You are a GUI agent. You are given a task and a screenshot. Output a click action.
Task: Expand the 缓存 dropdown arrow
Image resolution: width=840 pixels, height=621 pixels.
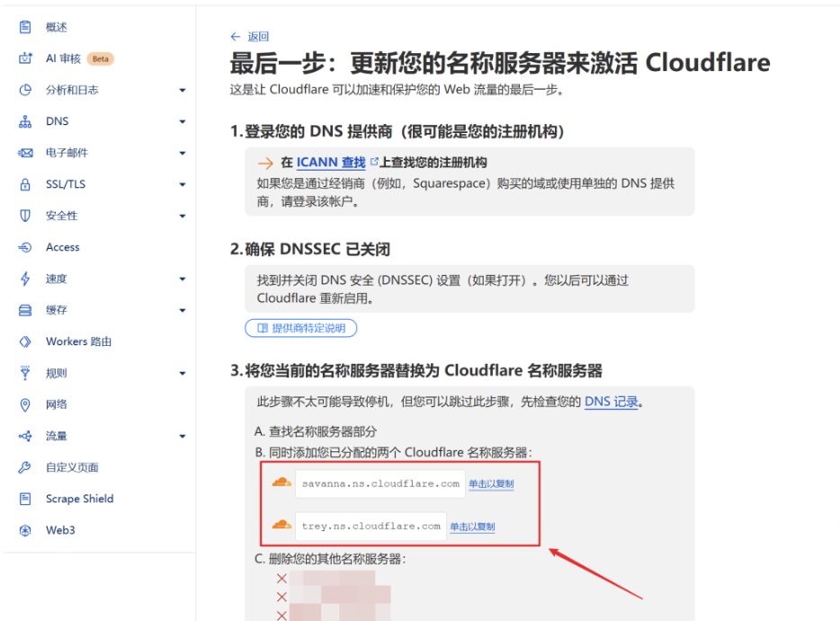(x=183, y=311)
